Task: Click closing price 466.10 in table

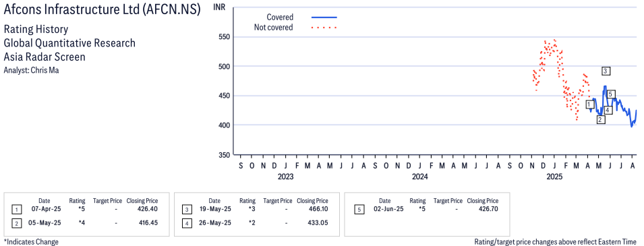Action: point(318,209)
